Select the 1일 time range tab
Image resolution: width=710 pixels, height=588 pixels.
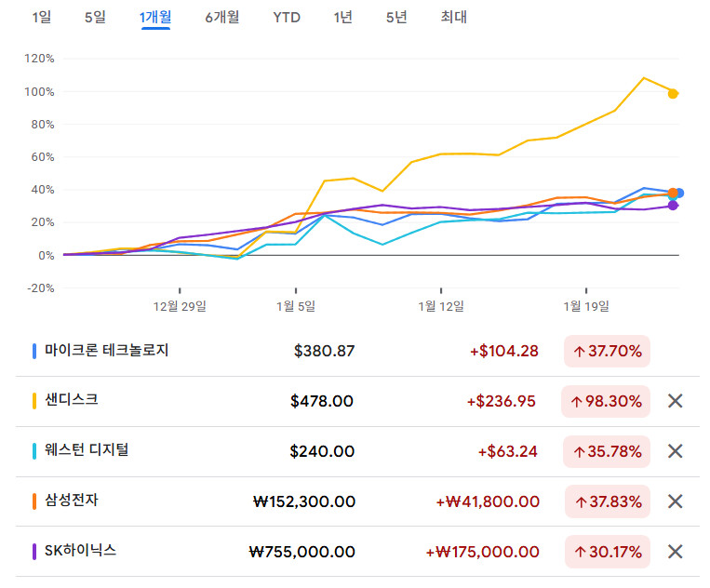pyautogui.click(x=42, y=17)
